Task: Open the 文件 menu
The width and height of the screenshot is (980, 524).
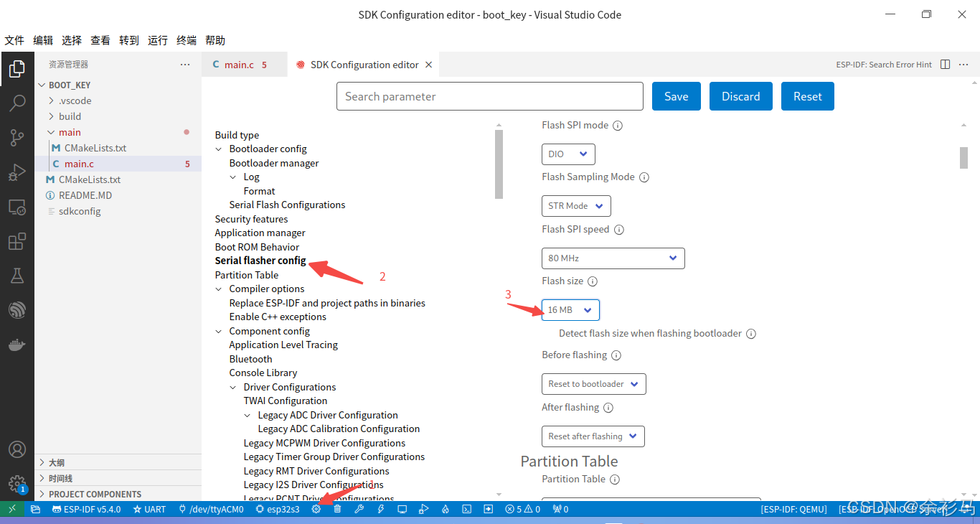Action: click(14, 41)
